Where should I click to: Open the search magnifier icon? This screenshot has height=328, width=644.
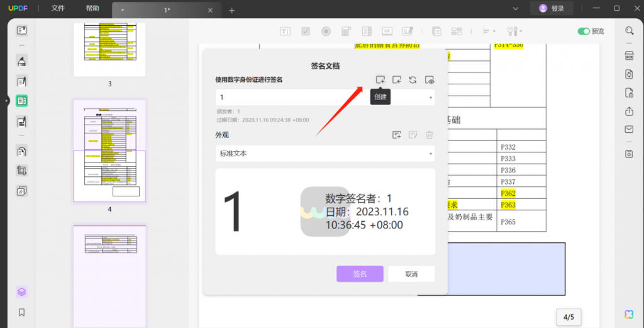tap(629, 30)
